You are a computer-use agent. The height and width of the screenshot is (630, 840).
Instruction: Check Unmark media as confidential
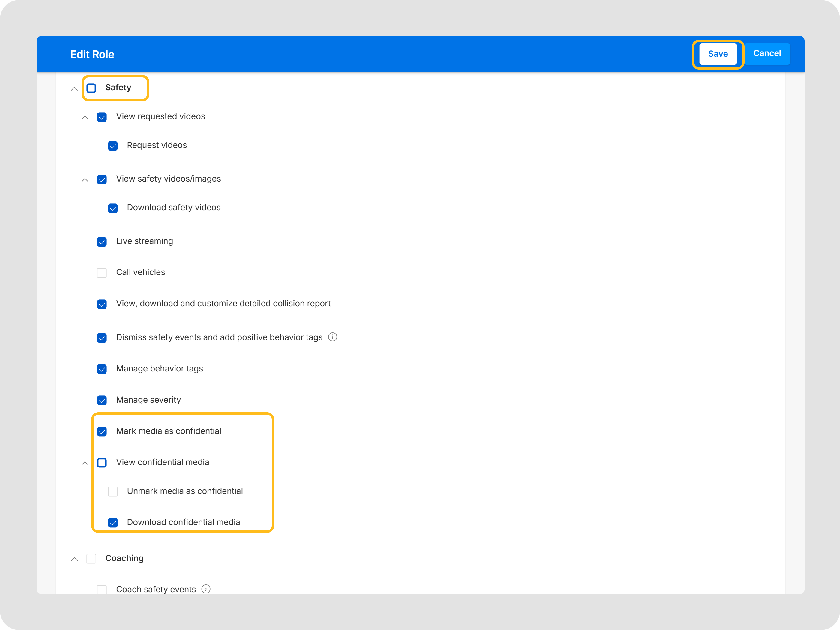(113, 491)
